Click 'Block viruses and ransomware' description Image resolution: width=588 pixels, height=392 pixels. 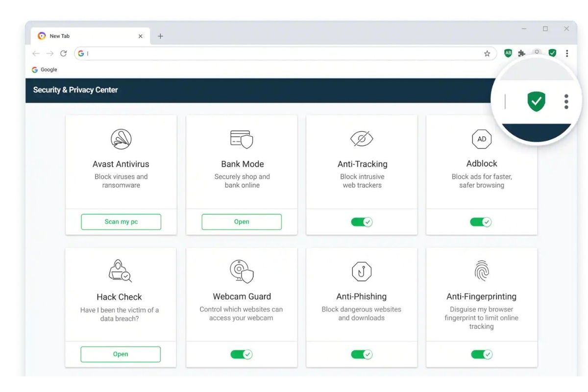pos(121,181)
